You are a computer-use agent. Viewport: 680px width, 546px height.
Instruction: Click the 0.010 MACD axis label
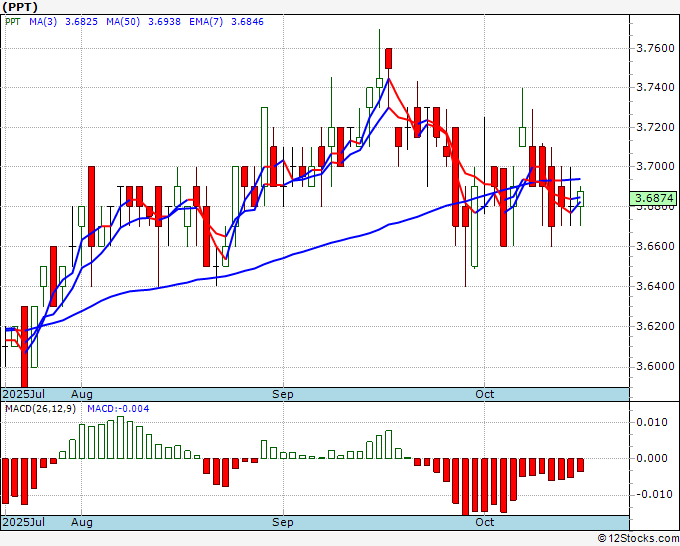652,422
